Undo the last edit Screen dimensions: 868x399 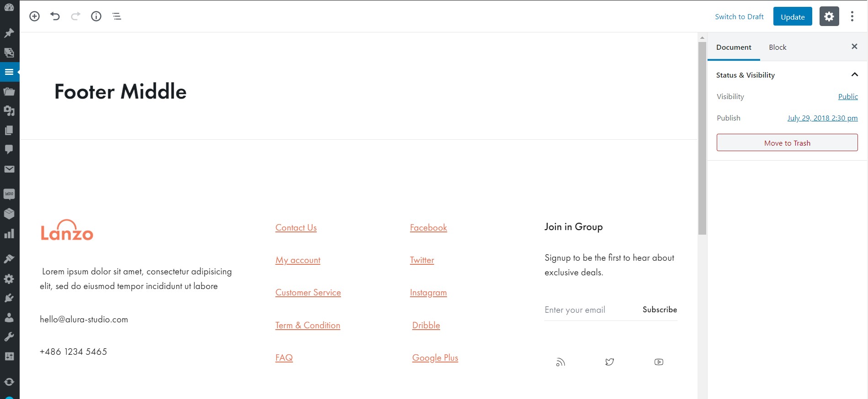55,16
